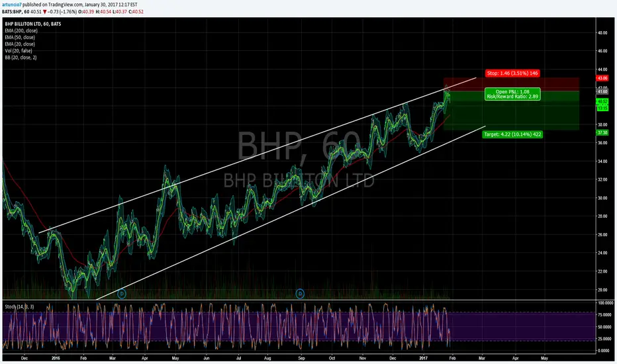Viewport: 617px width, 364px height.
Task: Click the 2016 label on the time axis
Action: pos(56,358)
